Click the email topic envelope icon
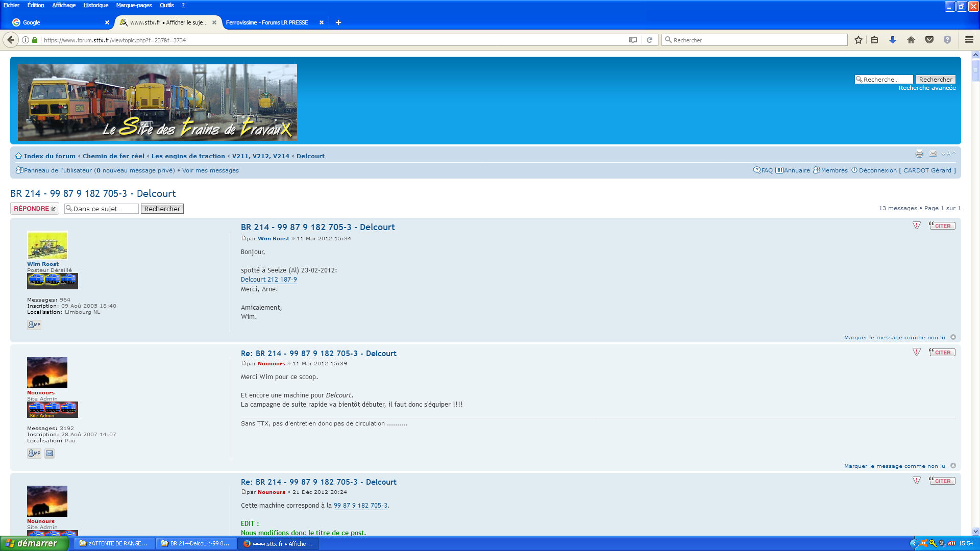The width and height of the screenshot is (980, 551). [933, 154]
